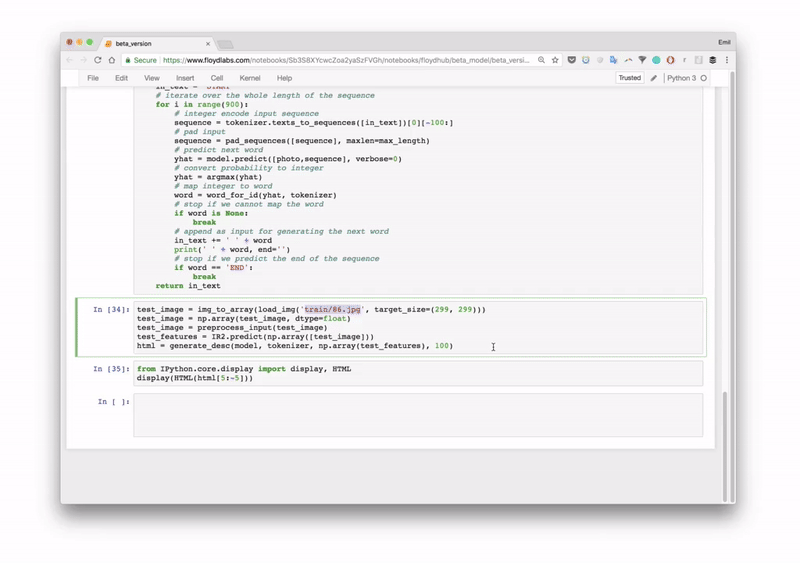Viewport: 800px width, 563px height.
Task: Click the browser address bar URL
Action: click(x=340, y=60)
